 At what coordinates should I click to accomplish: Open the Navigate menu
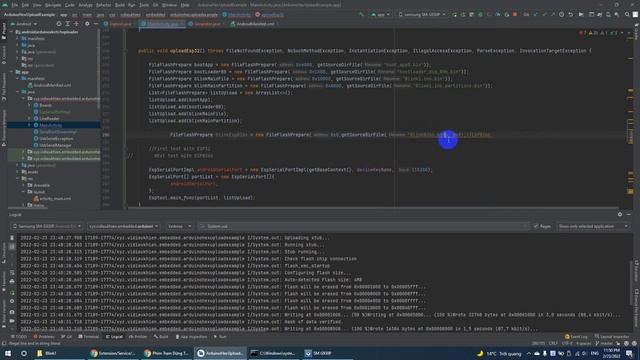53,5
